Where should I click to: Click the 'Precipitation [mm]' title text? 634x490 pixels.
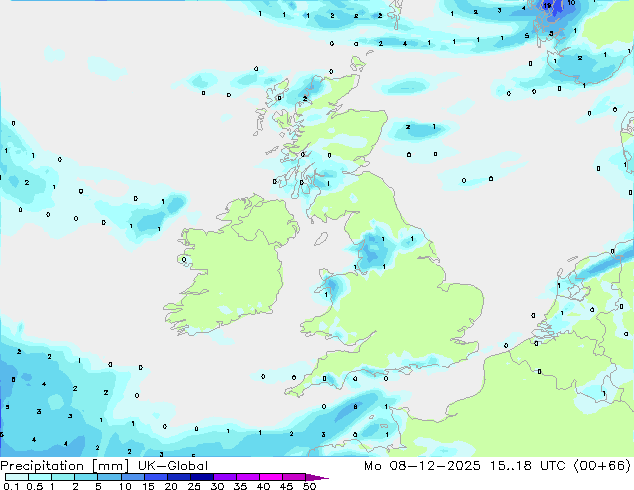(x=65, y=466)
